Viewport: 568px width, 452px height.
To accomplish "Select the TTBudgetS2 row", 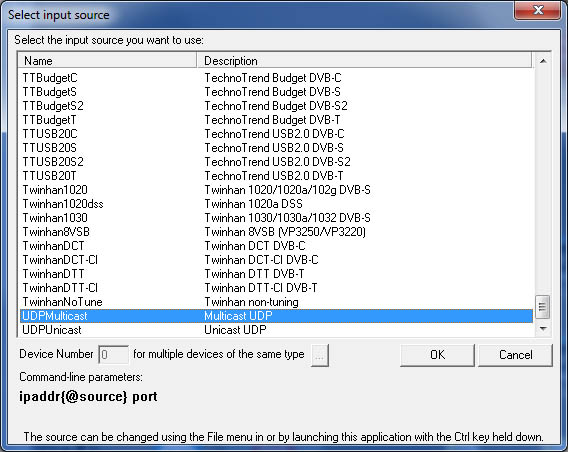I will click(x=276, y=106).
